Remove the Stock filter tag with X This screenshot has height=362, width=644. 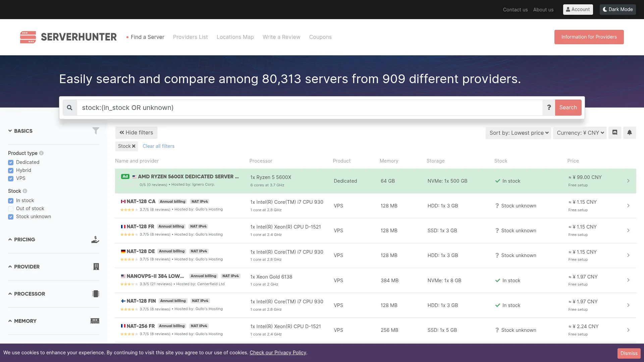133,146
